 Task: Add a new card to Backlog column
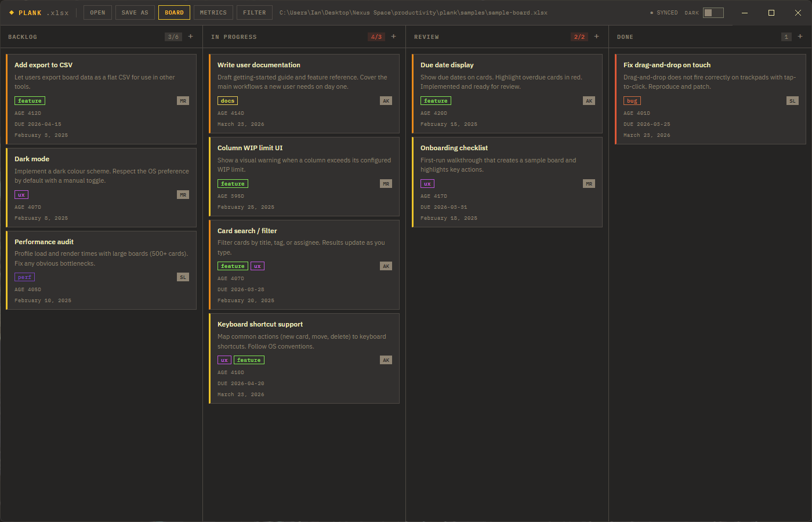190,37
